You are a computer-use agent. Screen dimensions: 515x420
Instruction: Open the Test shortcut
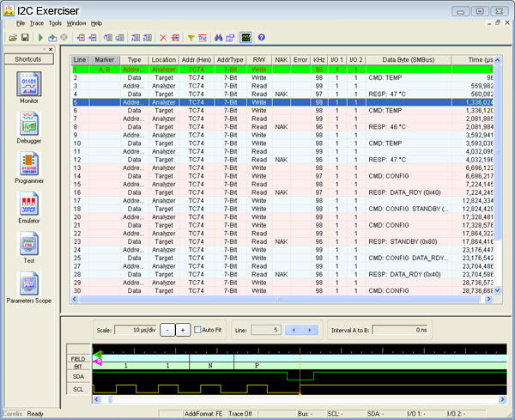29,247
